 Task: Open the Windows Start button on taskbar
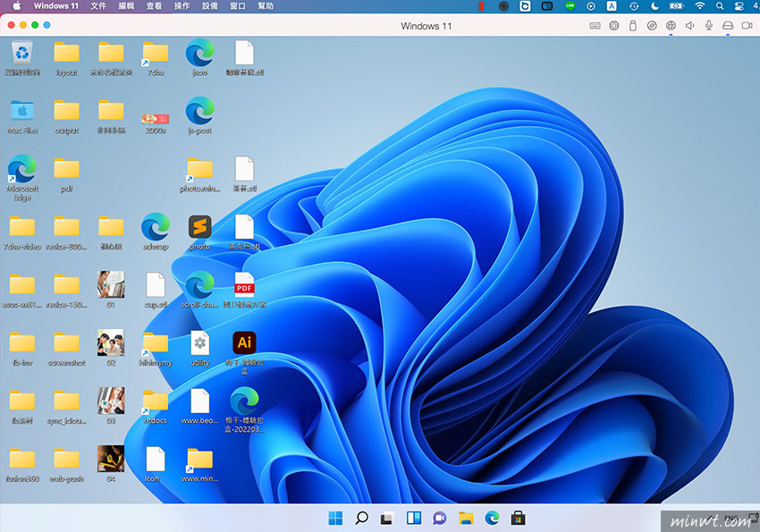click(335, 519)
